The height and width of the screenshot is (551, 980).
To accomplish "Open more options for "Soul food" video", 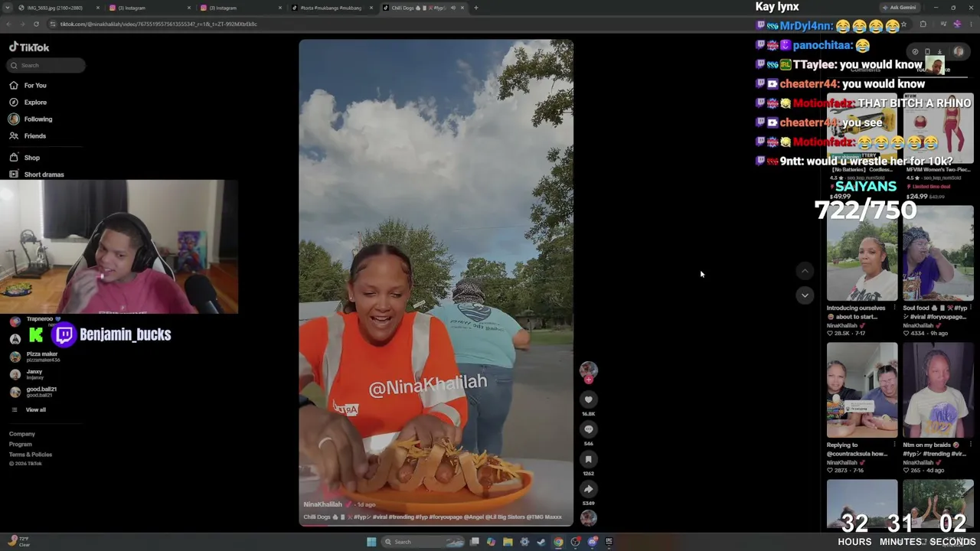I will [x=971, y=308].
